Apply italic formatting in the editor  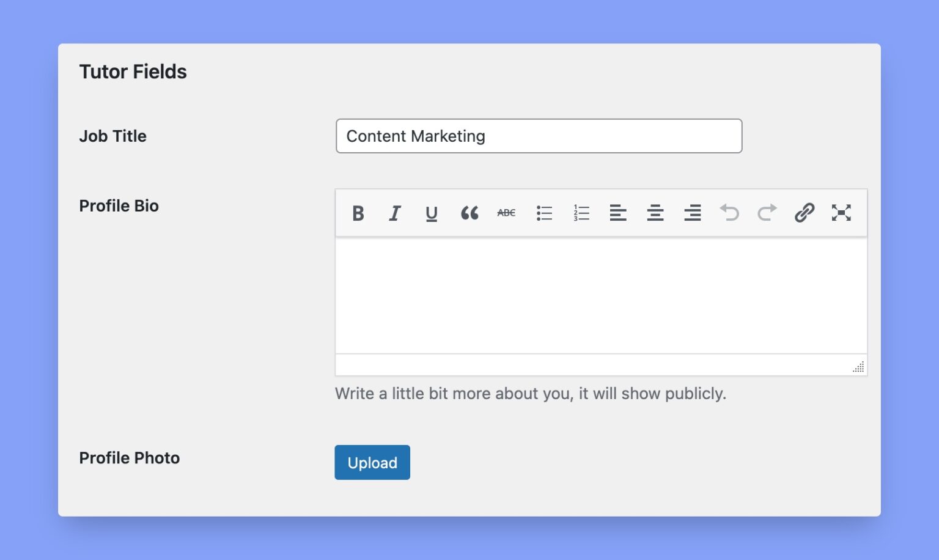pyautogui.click(x=395, y=213)
